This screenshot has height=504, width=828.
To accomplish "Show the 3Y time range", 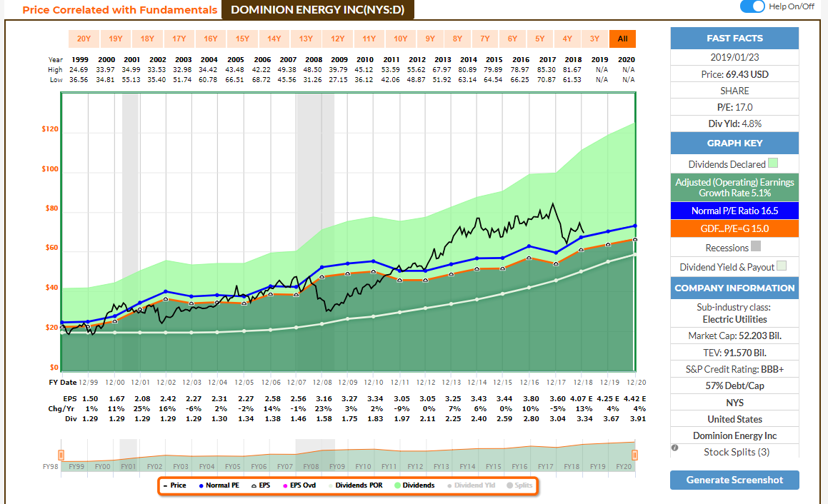I will [594, 39].
